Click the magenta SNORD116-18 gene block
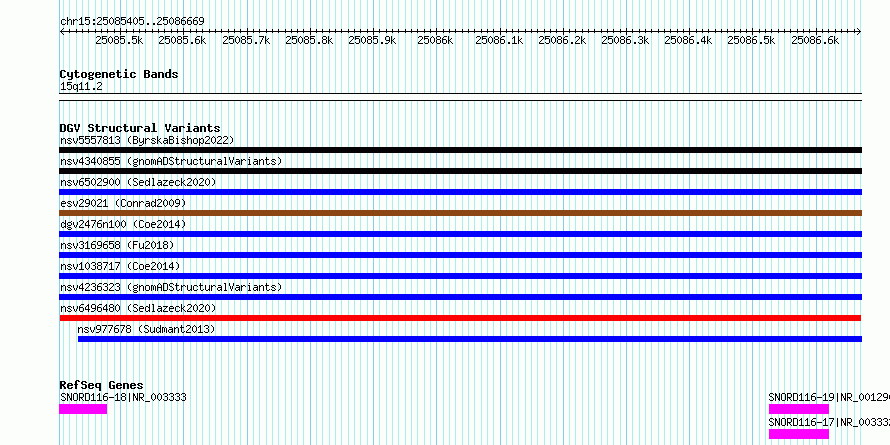The height and width of the screenshot is (445, 890). 83,409
